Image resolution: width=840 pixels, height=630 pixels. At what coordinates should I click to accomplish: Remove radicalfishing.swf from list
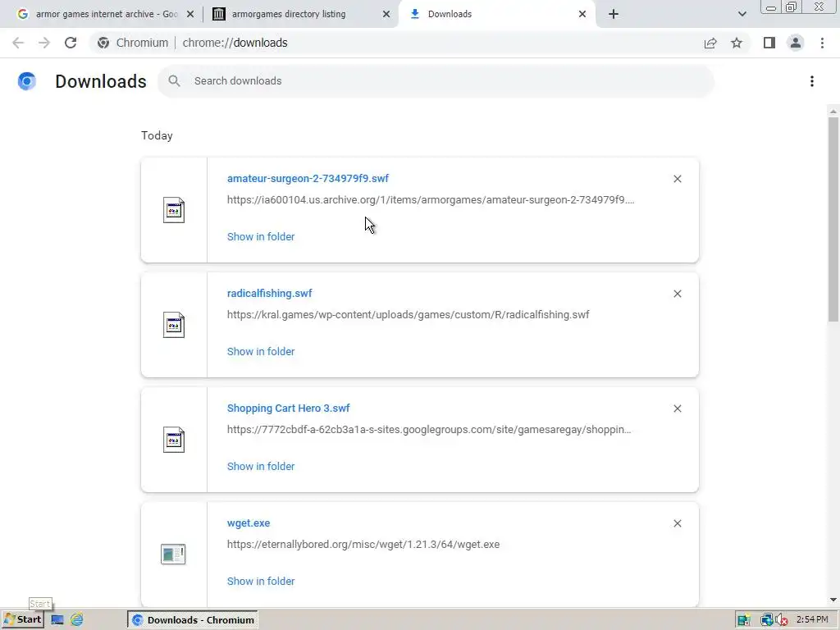pos(678,294)
